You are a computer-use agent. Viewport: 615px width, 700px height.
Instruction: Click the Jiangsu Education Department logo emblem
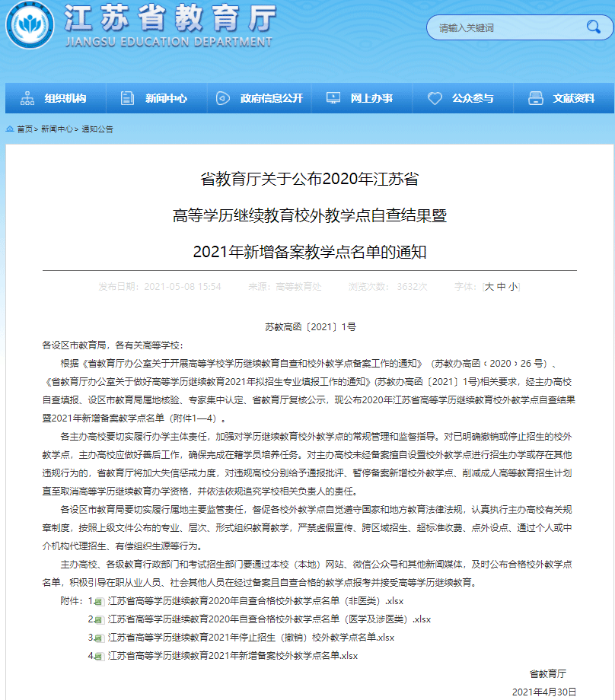coord(30,24)
